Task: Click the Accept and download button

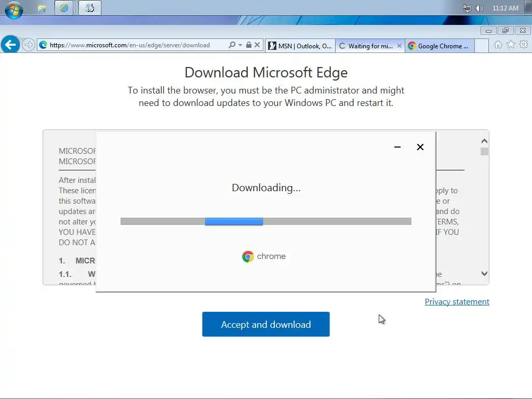Action: (x=266, y=324)
